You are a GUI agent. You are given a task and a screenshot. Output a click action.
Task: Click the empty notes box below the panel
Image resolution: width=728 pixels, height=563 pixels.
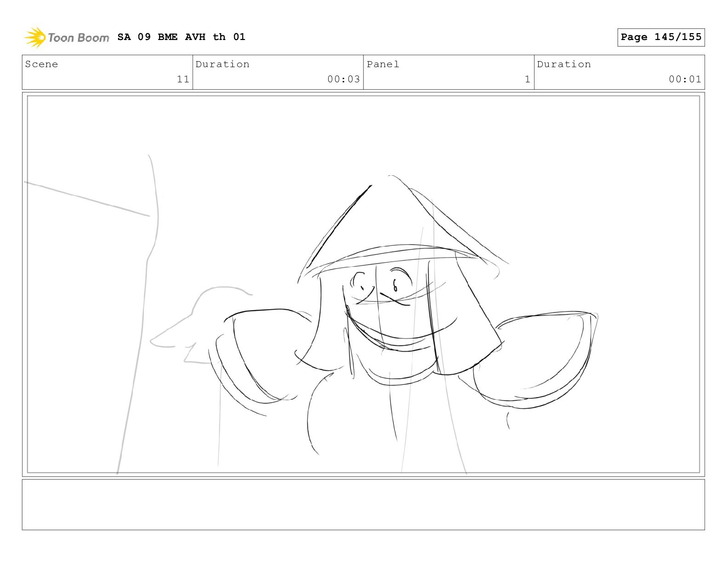click(363, 505)
